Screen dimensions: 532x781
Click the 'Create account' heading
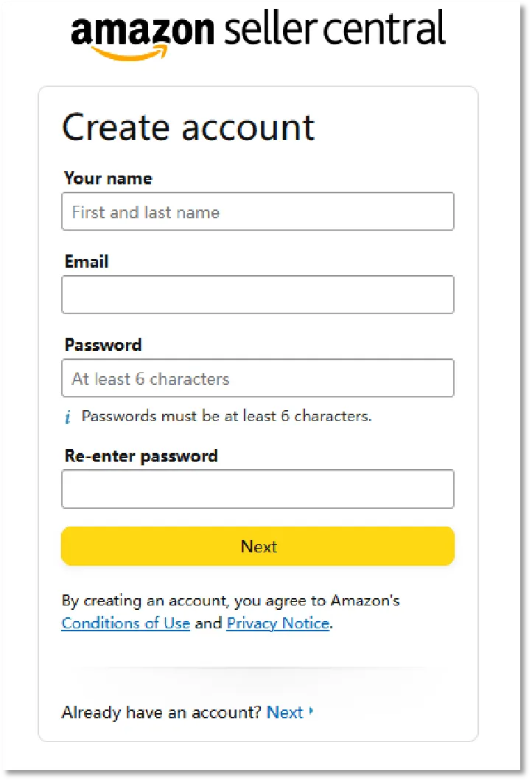point(189,128)
